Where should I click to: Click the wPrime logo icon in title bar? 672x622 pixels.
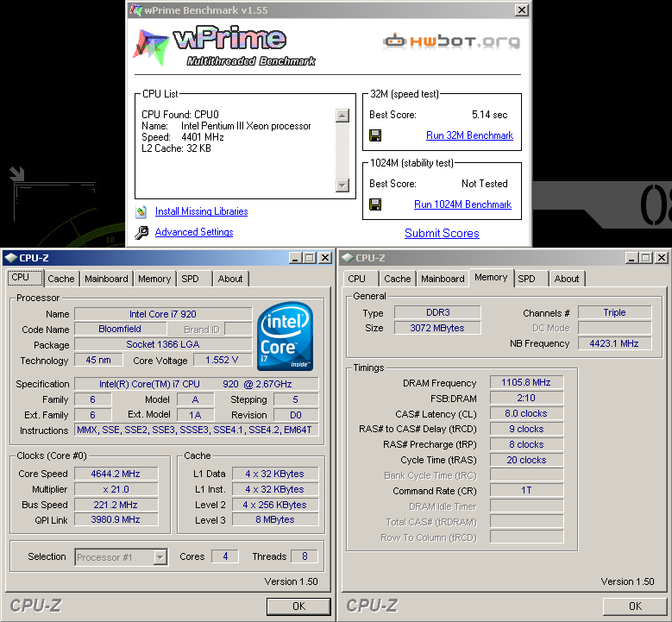click(135, 9)
